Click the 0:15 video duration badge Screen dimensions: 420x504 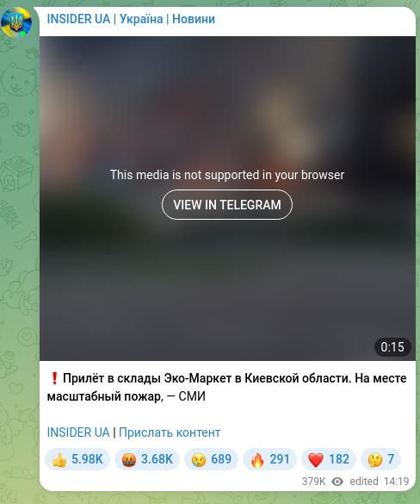click(x=392, y=347)
